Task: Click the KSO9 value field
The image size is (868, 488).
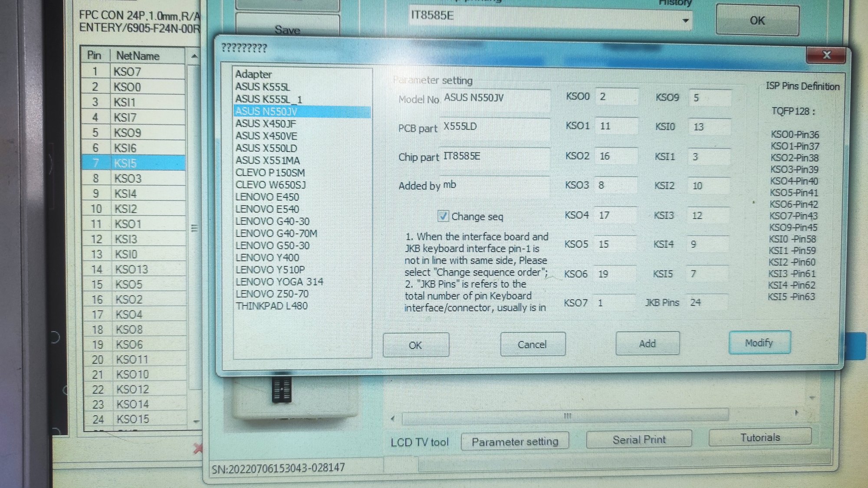Action: click(x=710, y=98)
